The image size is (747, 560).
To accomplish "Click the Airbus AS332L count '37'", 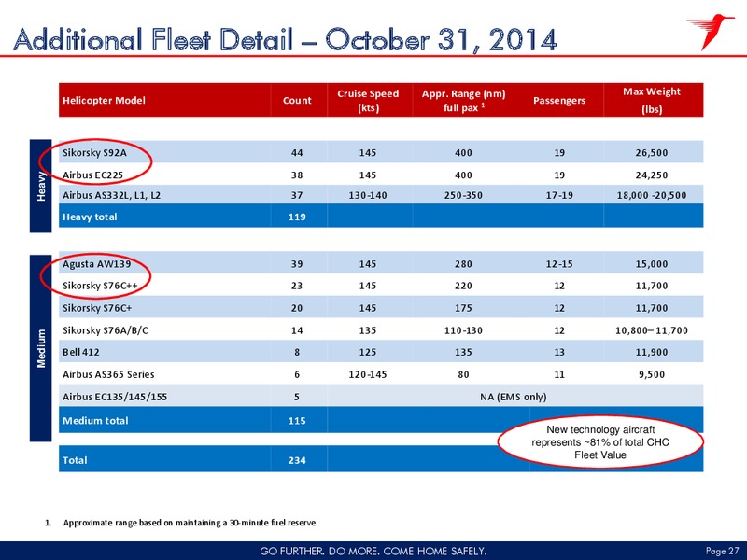I will click(297, 195).
